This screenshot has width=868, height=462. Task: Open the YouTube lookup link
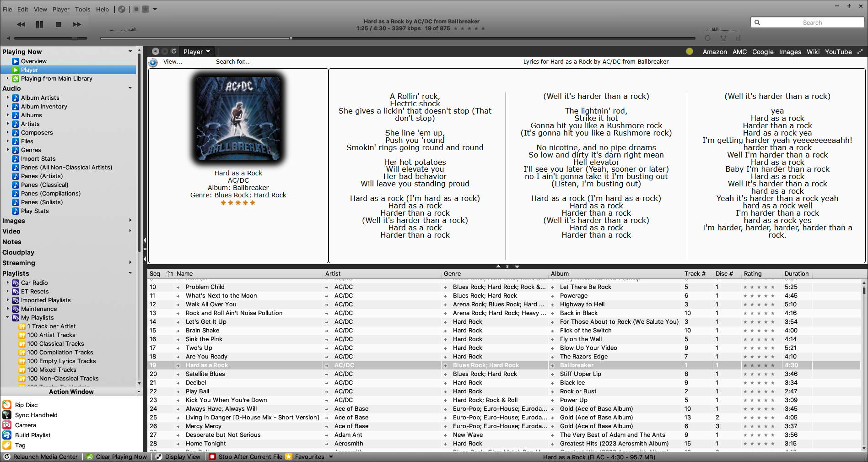point(838,52)
